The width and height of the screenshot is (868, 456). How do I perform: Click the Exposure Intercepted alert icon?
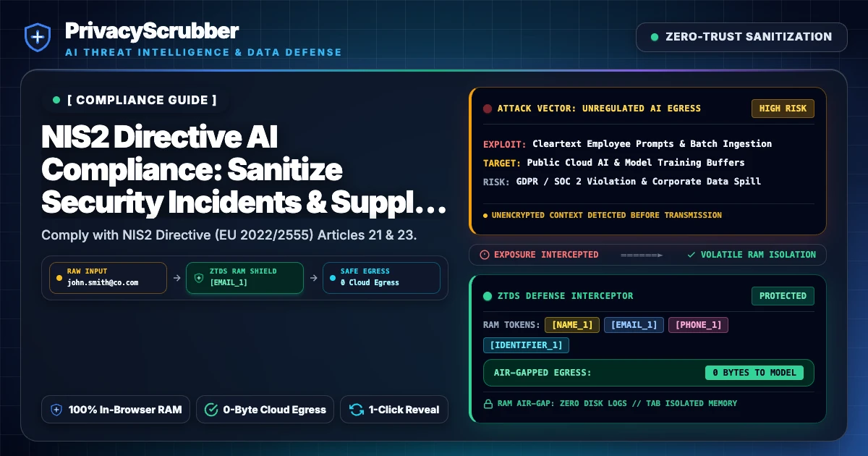485,255
